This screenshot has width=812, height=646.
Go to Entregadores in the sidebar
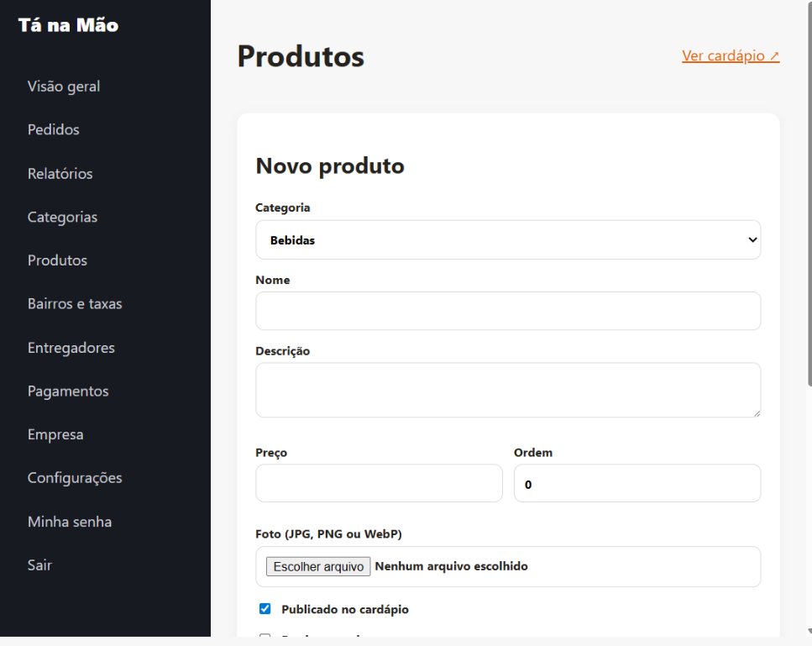point(71,348)
